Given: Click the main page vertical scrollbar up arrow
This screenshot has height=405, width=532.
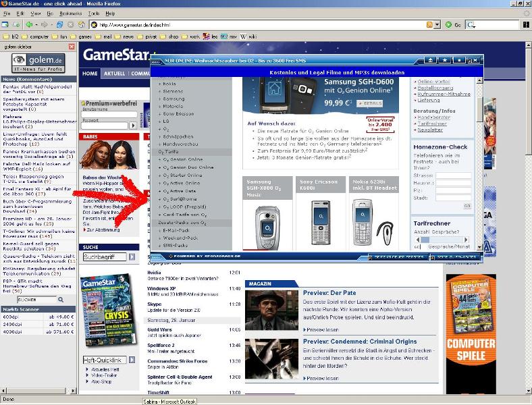Looking at the screenshot, I should click(528, 45).
